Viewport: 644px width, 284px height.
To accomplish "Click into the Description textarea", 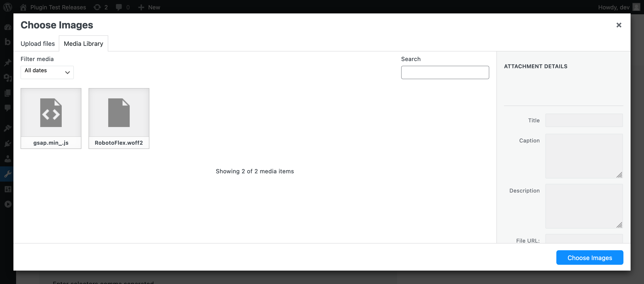I will click(x=584, y=206).
